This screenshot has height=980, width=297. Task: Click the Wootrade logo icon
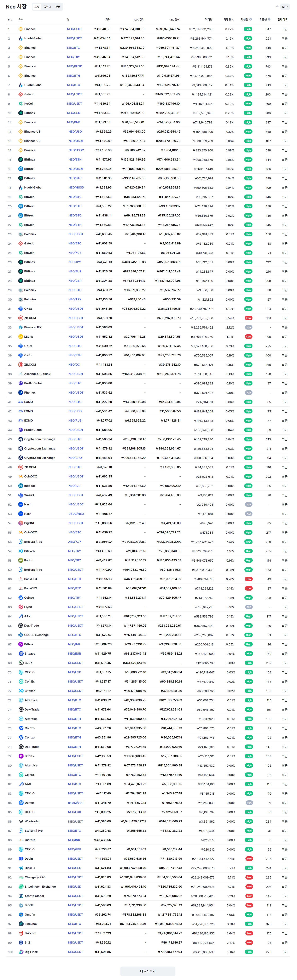(x=21, y=821)
